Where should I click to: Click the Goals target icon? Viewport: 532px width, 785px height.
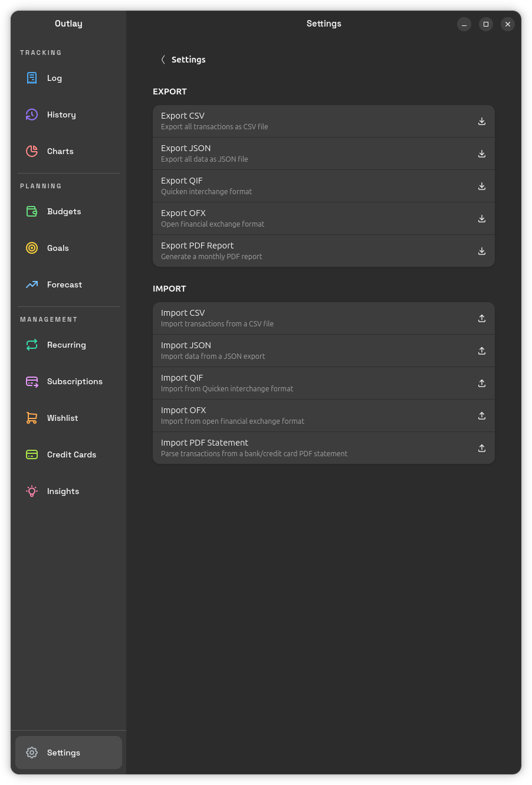pos(32,248)
